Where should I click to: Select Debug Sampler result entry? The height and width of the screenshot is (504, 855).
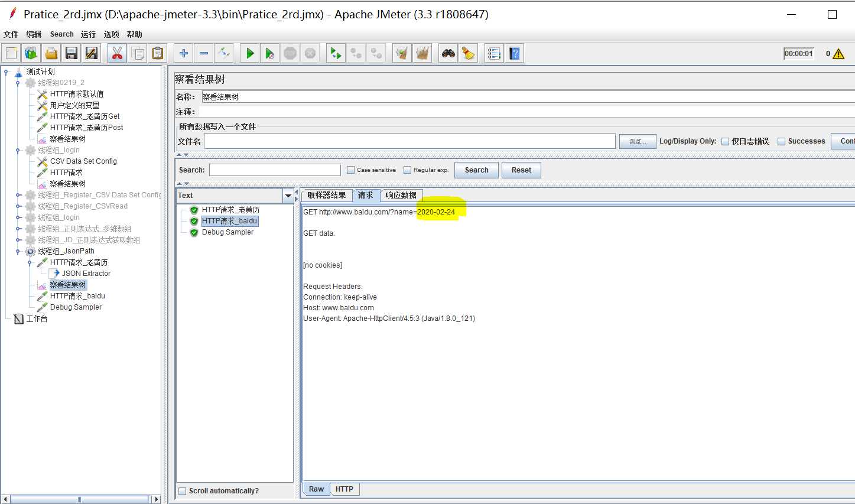coord(227,232)
